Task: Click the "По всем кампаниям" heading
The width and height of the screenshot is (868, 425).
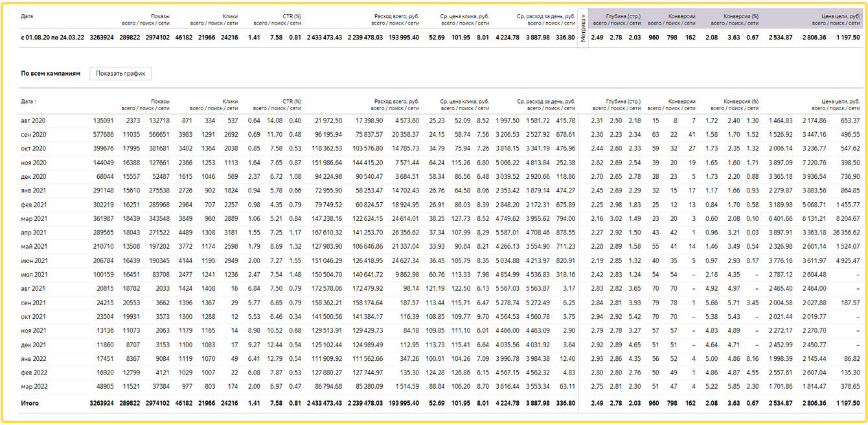Action: coord(51,74)
